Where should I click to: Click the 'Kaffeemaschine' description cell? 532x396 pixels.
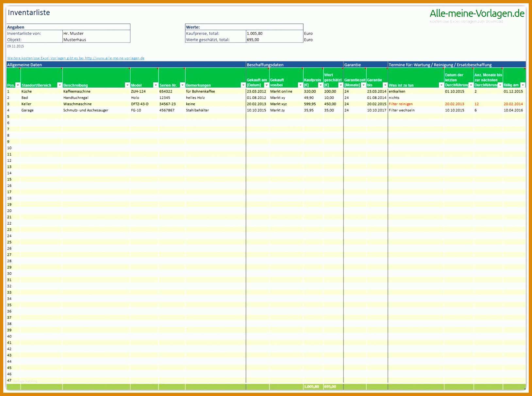tap(96, 91)
